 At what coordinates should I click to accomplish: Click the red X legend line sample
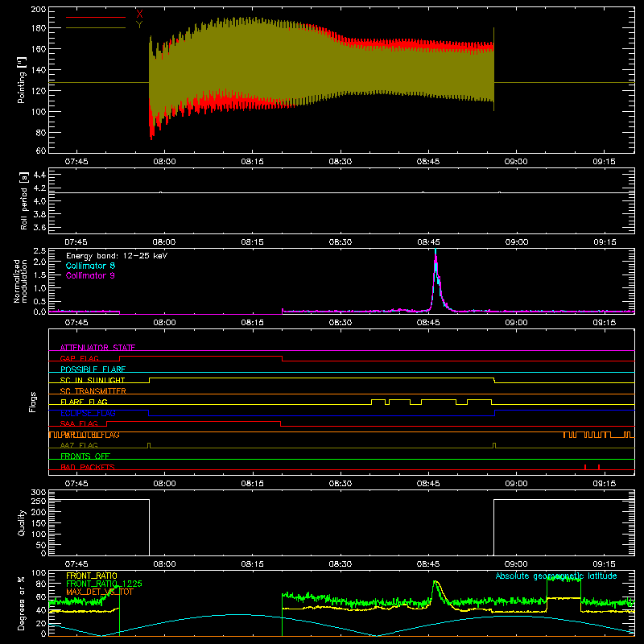point(96,17)
